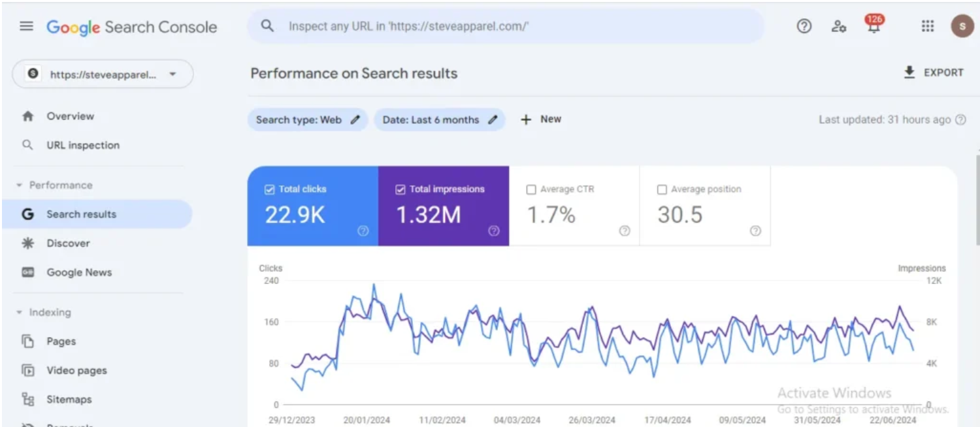This screenshot has width=980, height=427.
Task: Click the user account avatar
Action: click(x=962, y=26)
